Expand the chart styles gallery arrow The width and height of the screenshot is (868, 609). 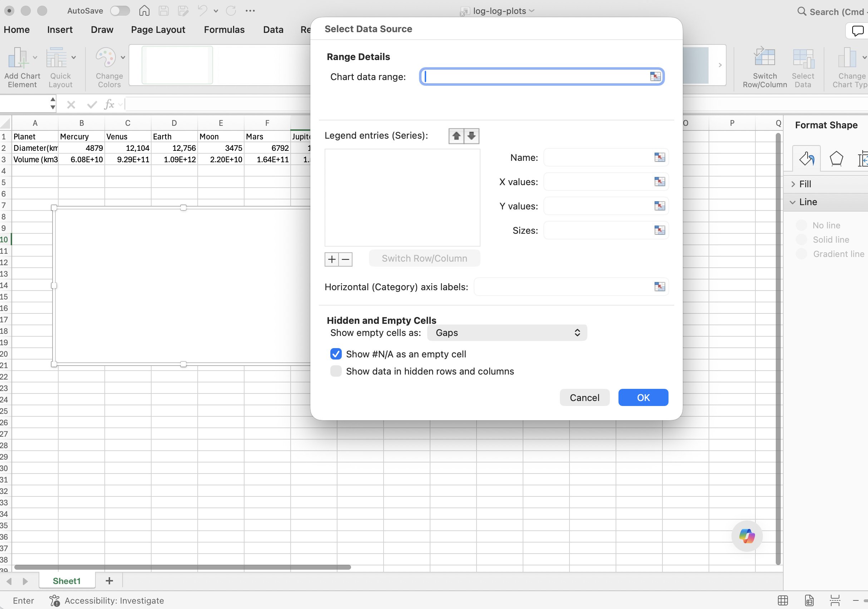tap(720, 65)
